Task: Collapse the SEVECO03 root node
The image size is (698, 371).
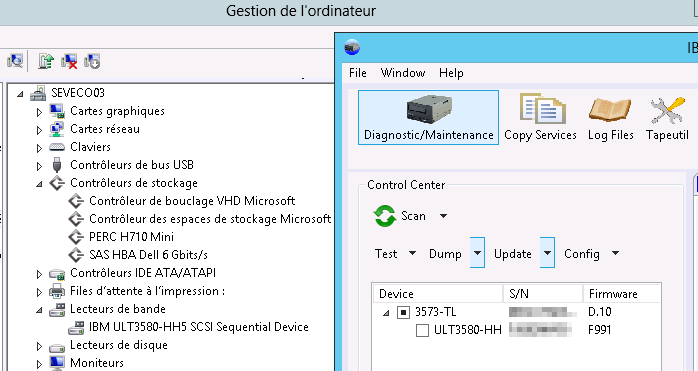Action: pyautogui.click(x=20, y=94)
